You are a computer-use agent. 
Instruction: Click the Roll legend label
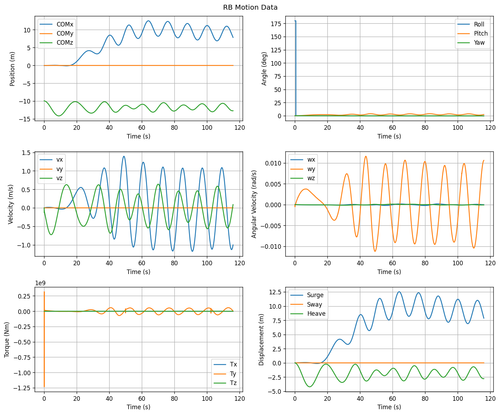[x=479, y=24]
